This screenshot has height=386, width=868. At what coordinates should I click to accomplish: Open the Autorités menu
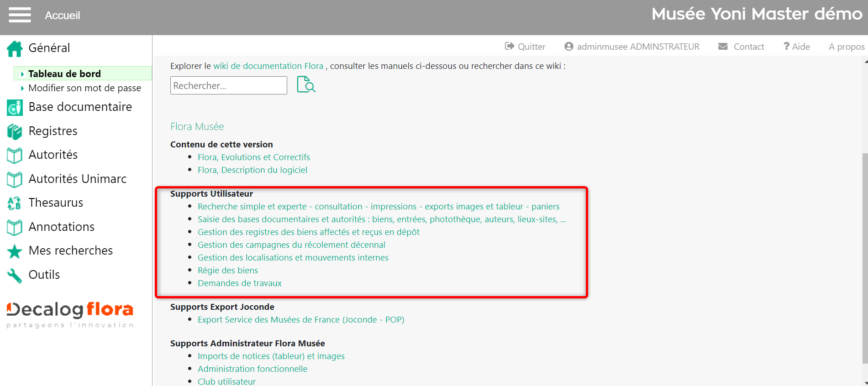[x=53, y=155]
